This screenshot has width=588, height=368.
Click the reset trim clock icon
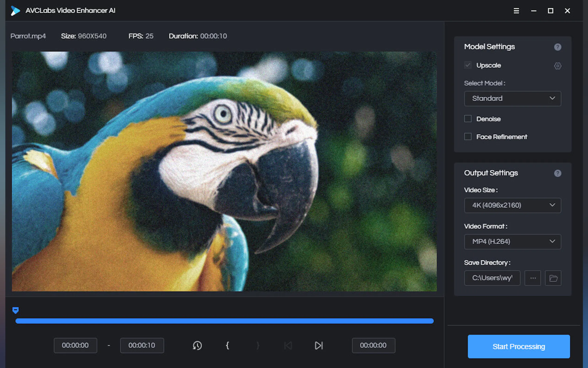click(x=197, y=345)
